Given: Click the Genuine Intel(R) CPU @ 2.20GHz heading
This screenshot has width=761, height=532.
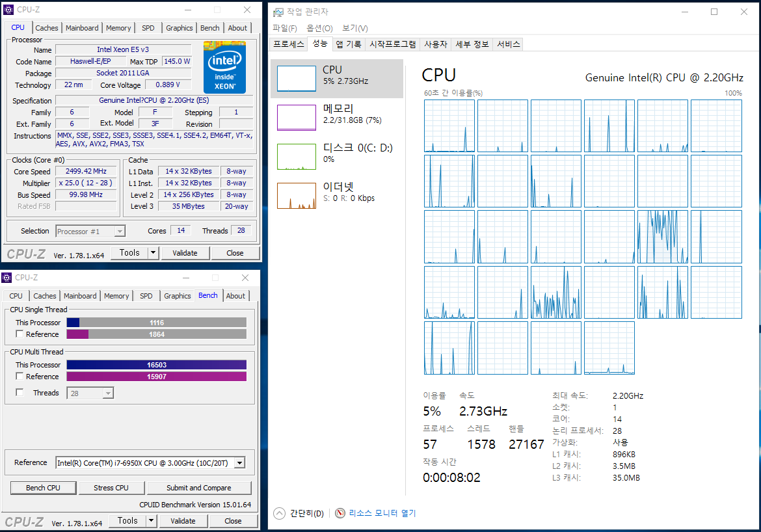Looking at the screenshot, I should tap(664, 77).
